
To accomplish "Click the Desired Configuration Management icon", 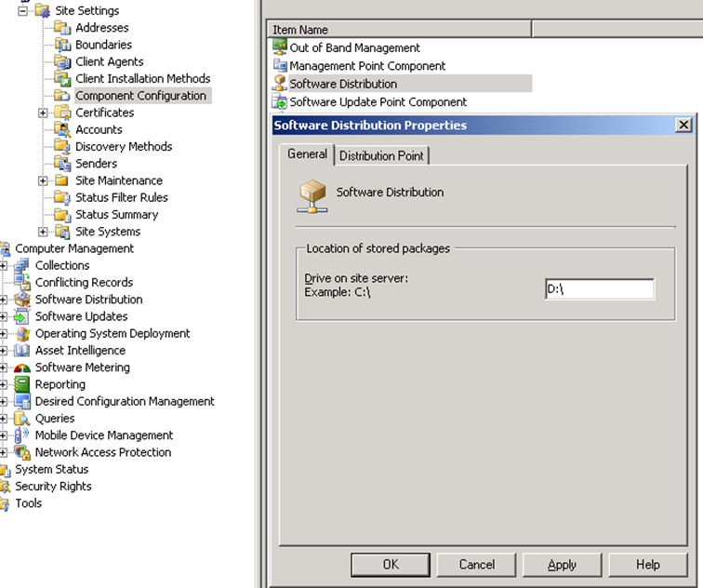I will tap(22, 401).
